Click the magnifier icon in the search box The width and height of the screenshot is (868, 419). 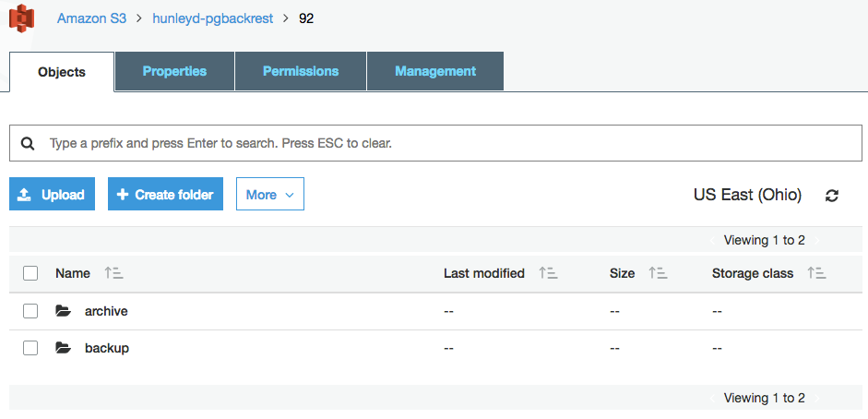click(28, 144)
